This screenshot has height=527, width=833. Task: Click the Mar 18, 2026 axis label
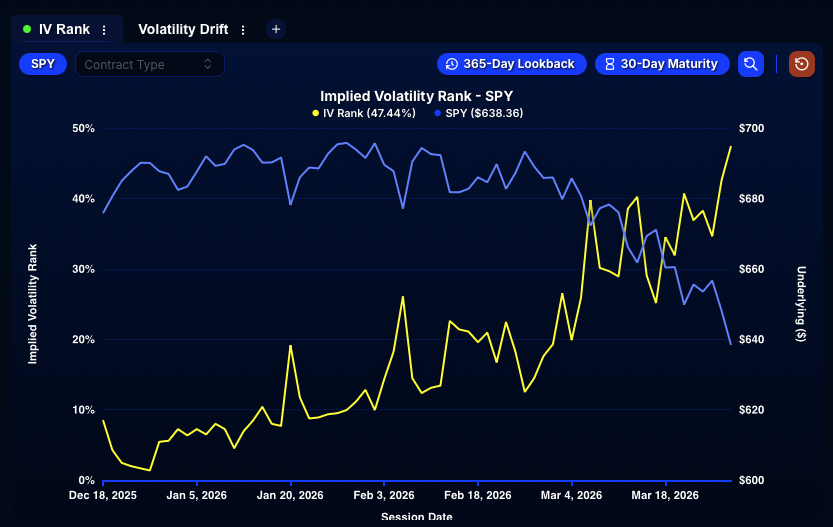click(665, 495)
